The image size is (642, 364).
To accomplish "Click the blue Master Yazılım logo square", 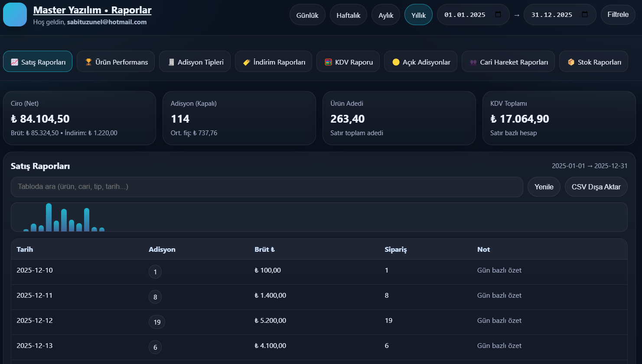I will tap(15, 14).
